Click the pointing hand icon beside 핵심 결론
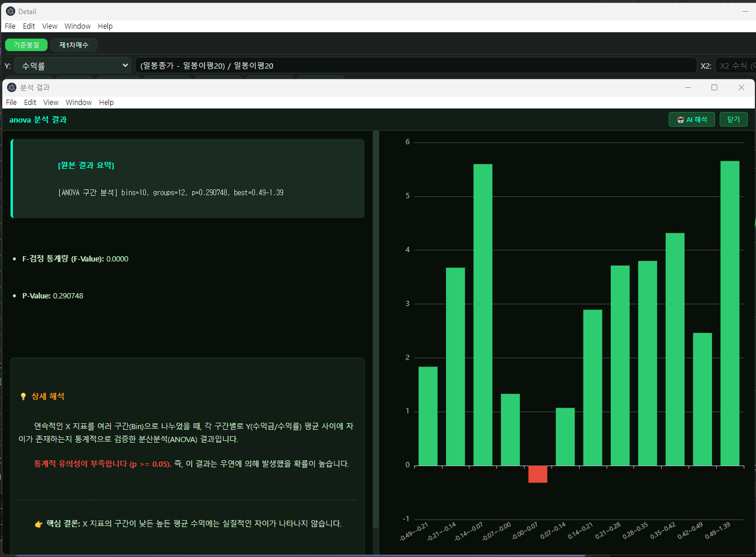The width and height of the screenshot is (756, 557). [39, 524]
